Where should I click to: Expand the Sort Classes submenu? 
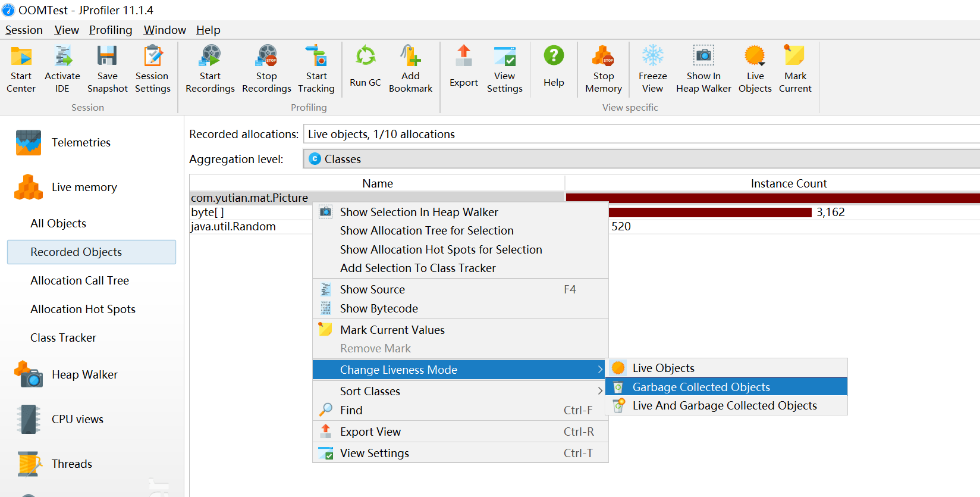(x=370, y=392)
